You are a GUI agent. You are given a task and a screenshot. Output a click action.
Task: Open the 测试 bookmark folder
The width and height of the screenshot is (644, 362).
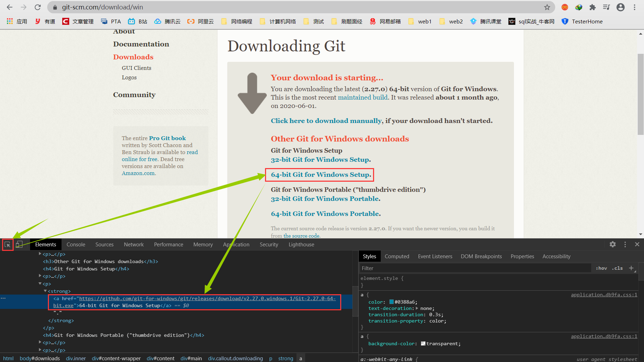(314, 21)
